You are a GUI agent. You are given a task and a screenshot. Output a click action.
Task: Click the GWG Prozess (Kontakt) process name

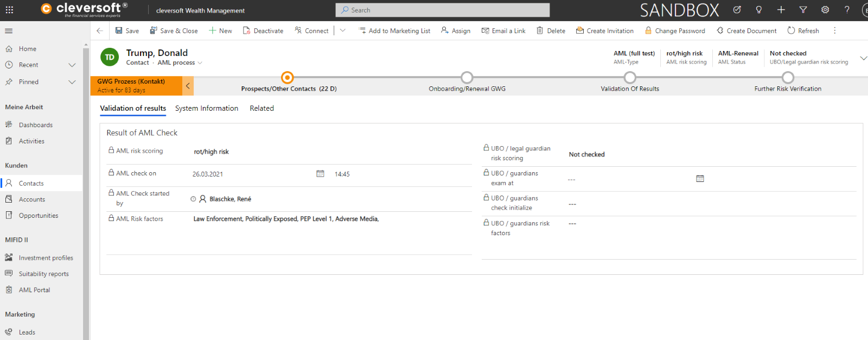click(x=131, y=81)
